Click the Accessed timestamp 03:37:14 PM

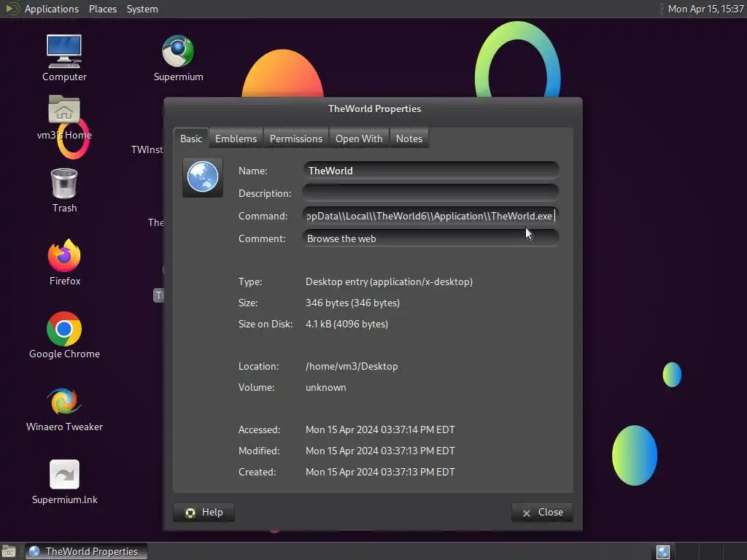(380, 429)
